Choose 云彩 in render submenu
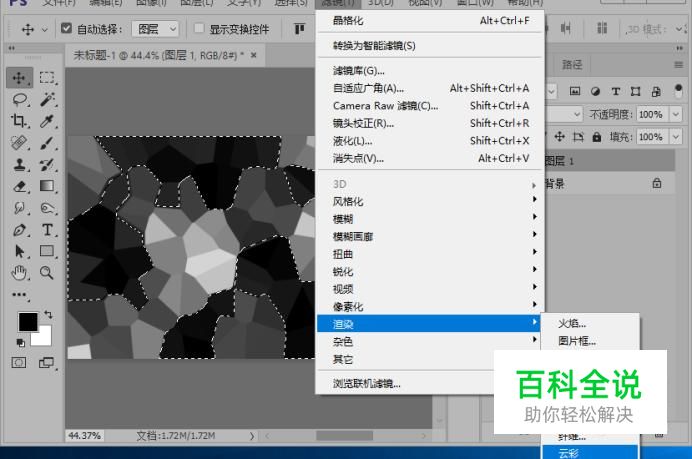The height and width of the screenshot is (459, 692). point(590,453)
